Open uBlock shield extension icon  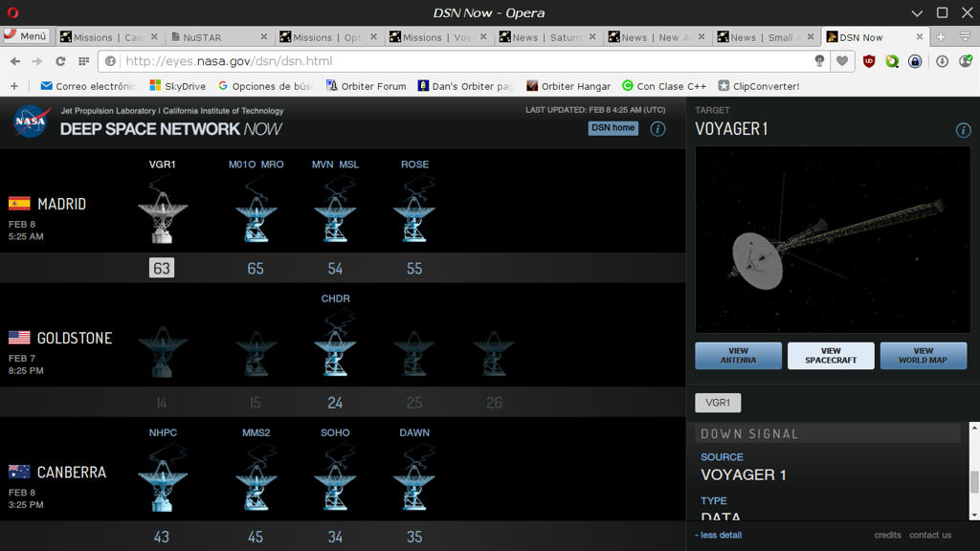pyautogui.click(x=869, y=61)
